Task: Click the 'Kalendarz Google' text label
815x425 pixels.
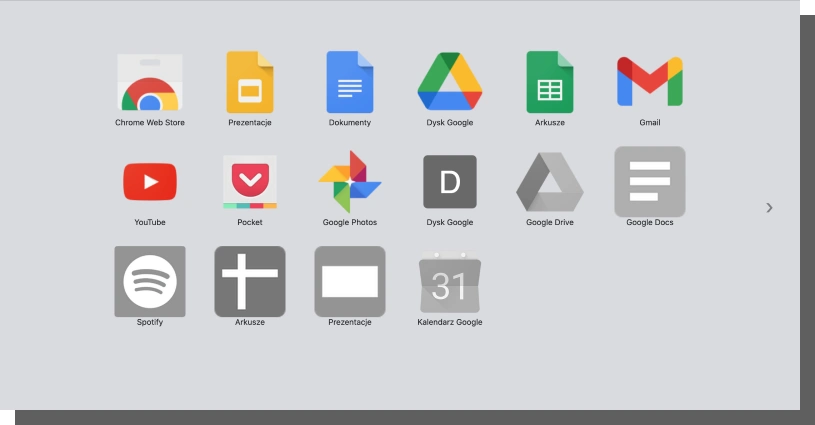Action: tap(450, 322)
